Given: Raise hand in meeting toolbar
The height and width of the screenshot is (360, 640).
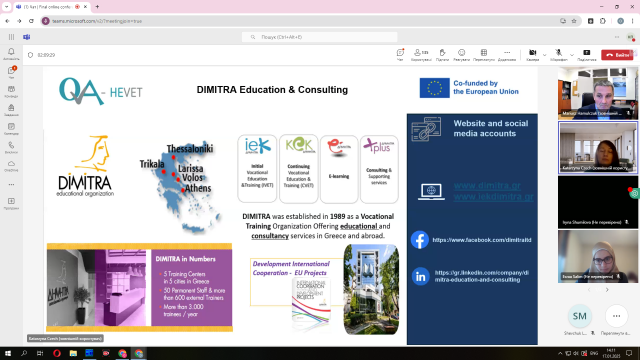Looking at the screenshot, I should [x=442, y=55].
